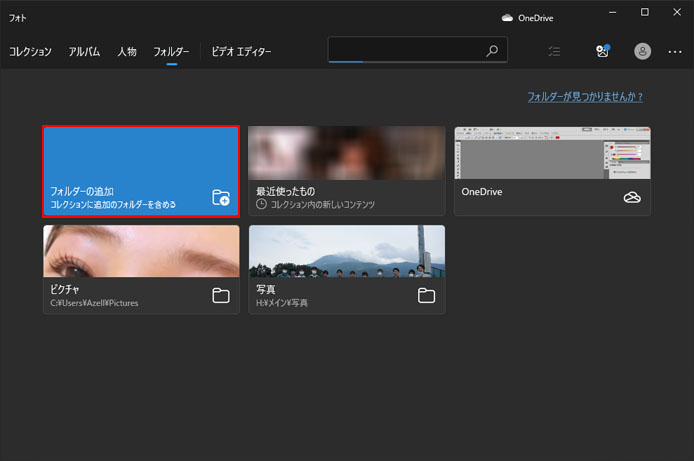Open the 人物 tab
694x461 pixels.
(x=127, y=52)
